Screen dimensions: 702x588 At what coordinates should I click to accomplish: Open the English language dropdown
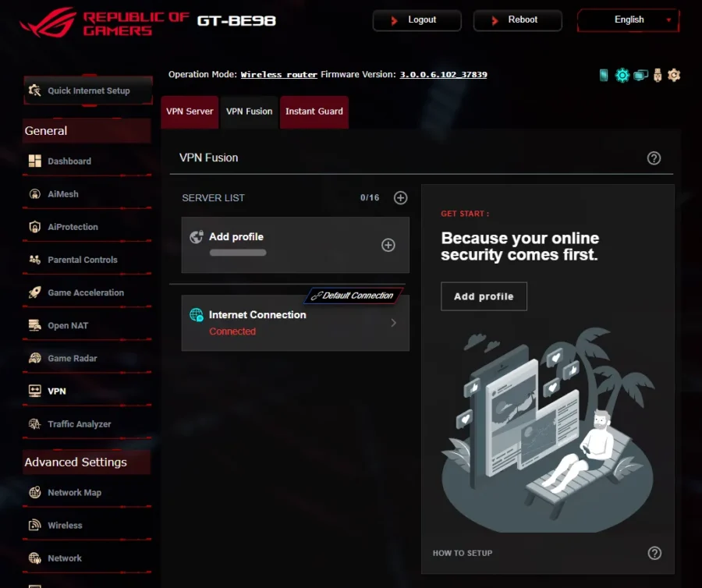[629, 20]
